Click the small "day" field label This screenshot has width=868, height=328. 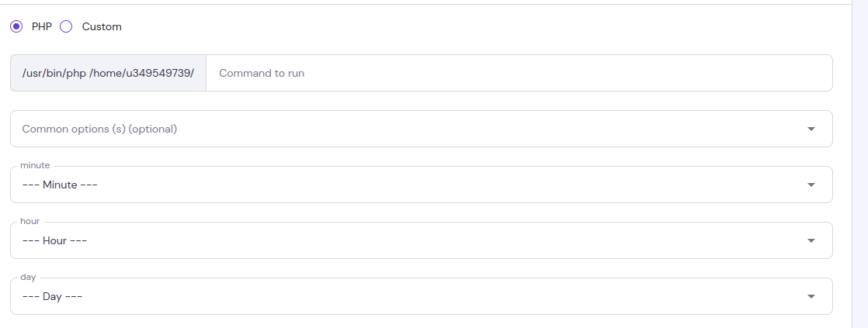(28, 277)
